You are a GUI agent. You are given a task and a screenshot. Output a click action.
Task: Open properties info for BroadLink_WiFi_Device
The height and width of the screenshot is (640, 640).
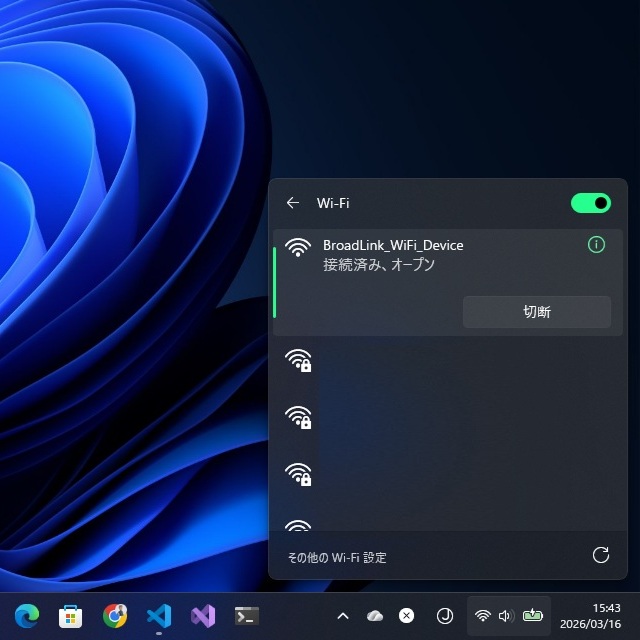(597, 245)
